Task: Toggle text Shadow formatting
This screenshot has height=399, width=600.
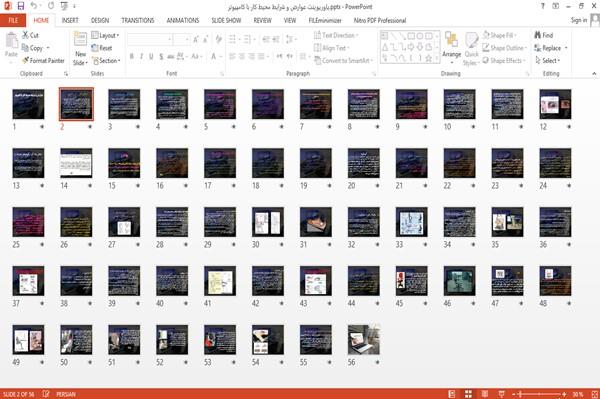Action: (161, 57)
